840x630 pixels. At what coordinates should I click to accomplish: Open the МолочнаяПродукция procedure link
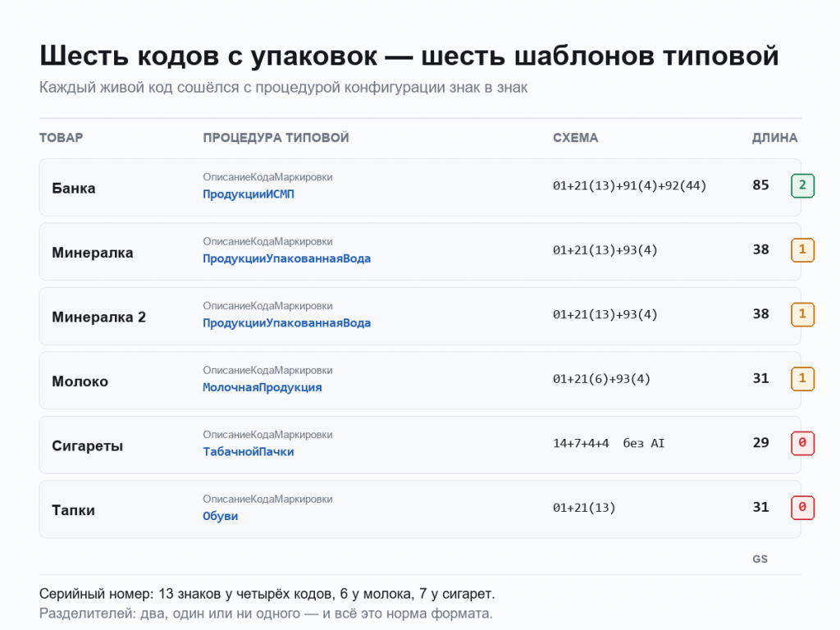tap(262, 387)
